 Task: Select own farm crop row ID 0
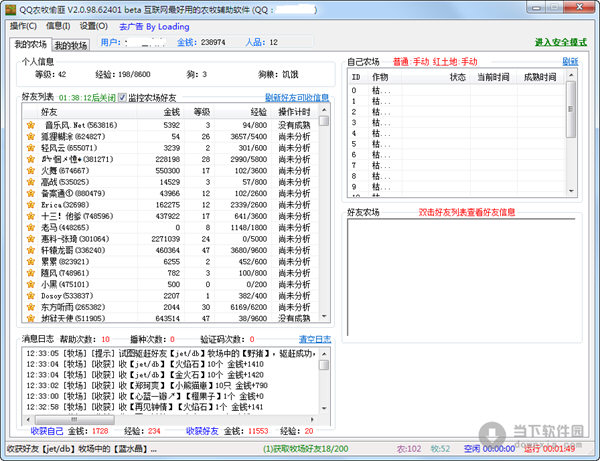click(x=457, y=90)
